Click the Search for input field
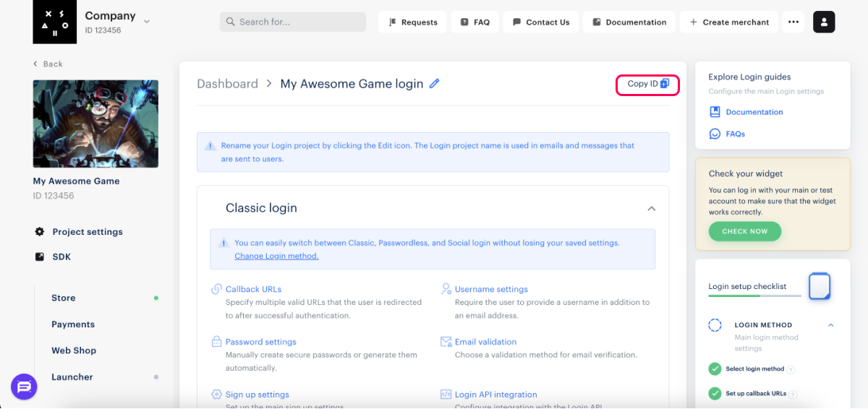Image resolution: width=868 pixels, height=409 pixels. pos(293,22)
